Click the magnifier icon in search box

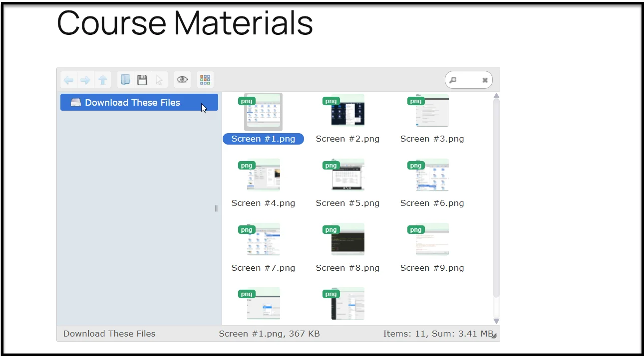(453, 80)
